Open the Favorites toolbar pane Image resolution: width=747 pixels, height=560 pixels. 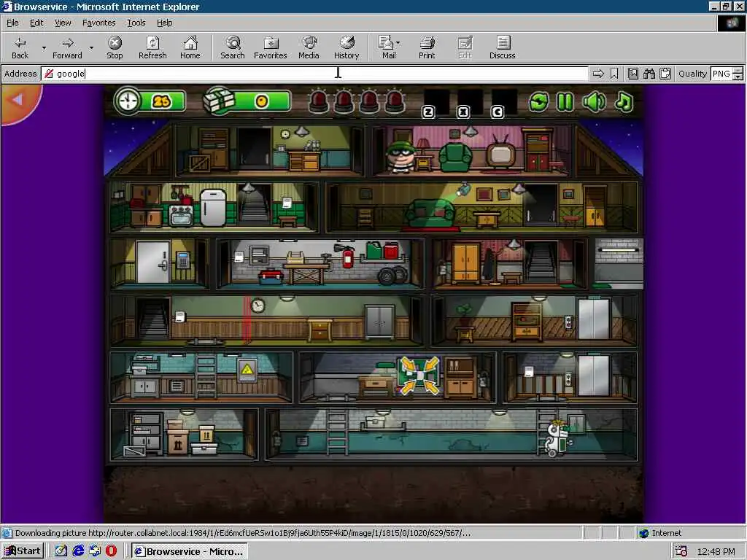[x=271, y=47]
